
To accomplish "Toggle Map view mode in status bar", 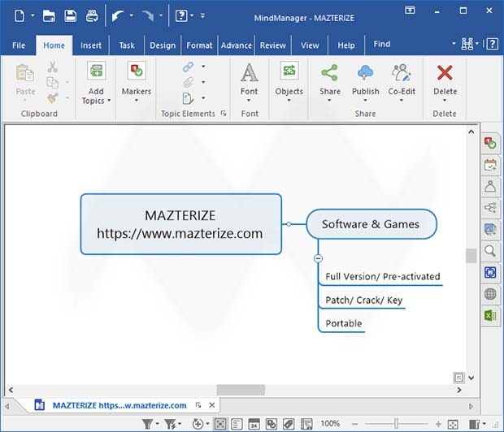I will 219,424.
